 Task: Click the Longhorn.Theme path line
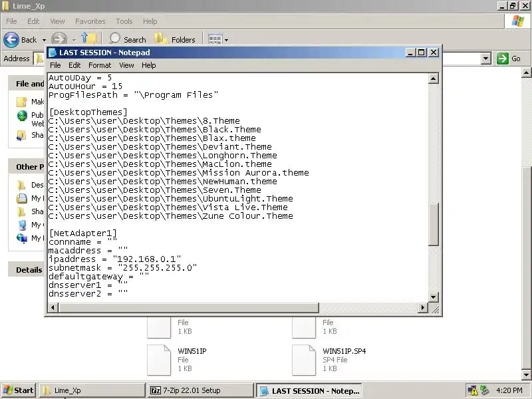coord(162,156)
